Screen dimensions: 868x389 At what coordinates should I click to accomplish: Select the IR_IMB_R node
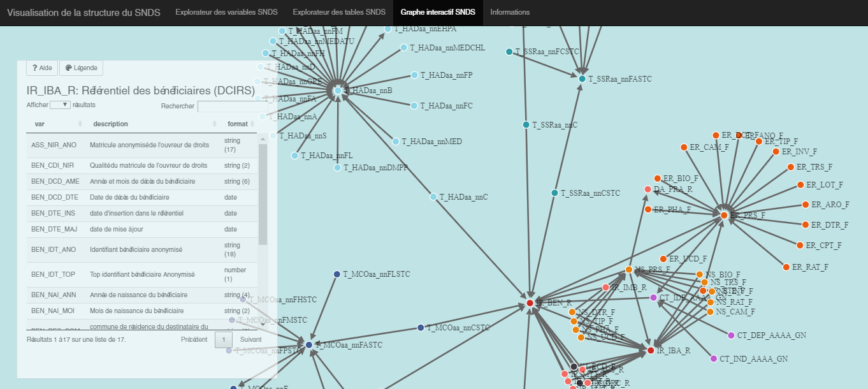[605, 288]
